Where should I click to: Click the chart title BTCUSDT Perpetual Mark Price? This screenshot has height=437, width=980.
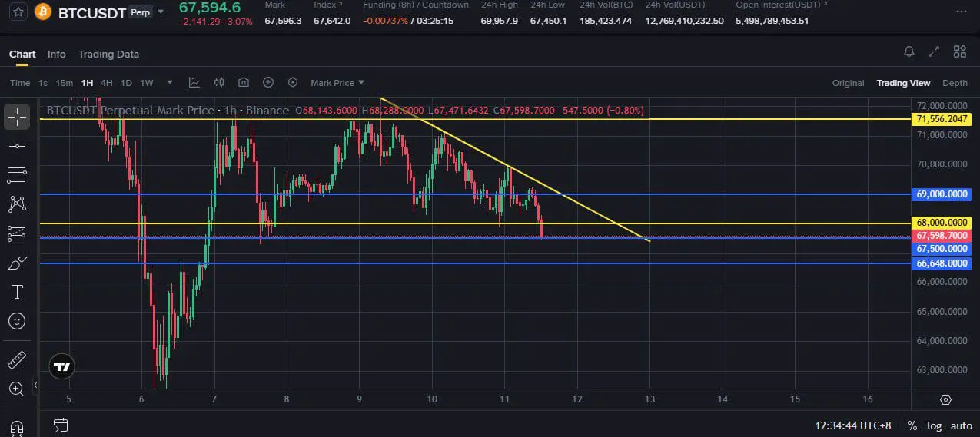[x=130, y=111]
